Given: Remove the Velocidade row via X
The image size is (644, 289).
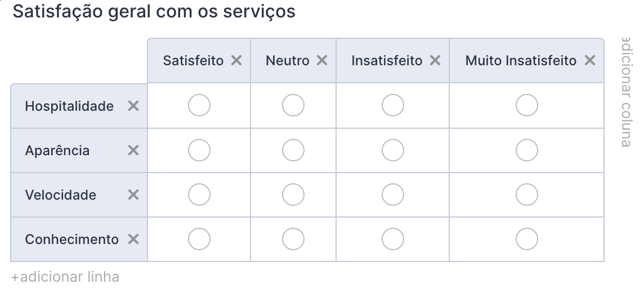Looking at the screenshot, I should click(x=133, y=195).
